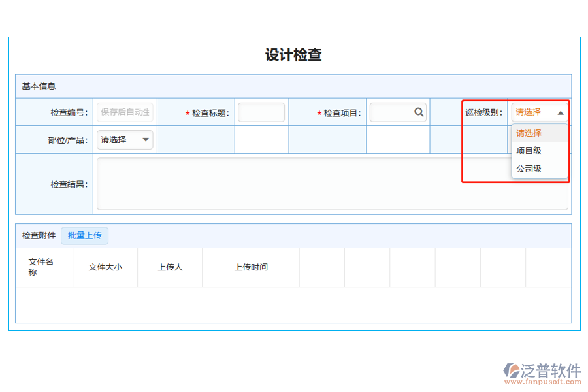Screen dimensions: 588x392
Task: Click the 检查编号 field
Action: (x=124, y=112)
